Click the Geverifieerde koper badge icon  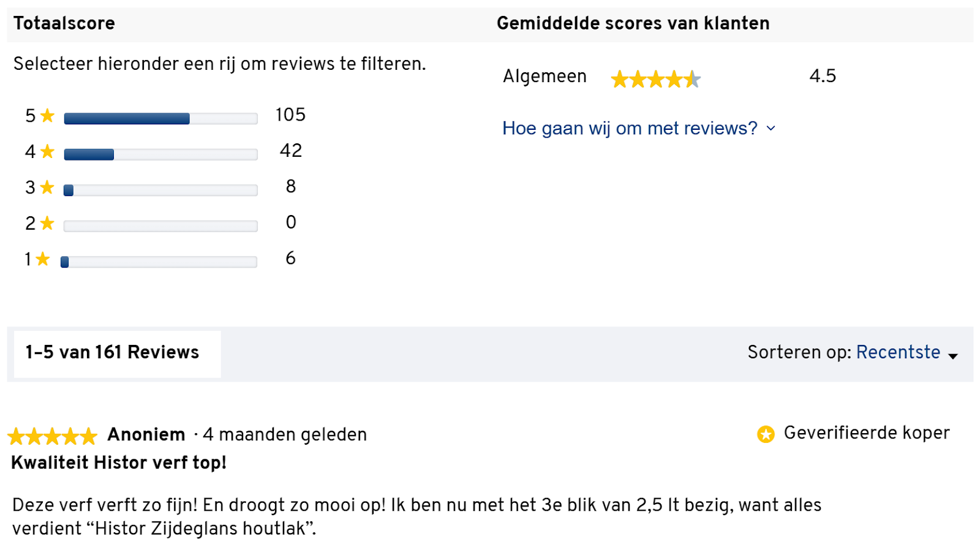coord(766,434)
